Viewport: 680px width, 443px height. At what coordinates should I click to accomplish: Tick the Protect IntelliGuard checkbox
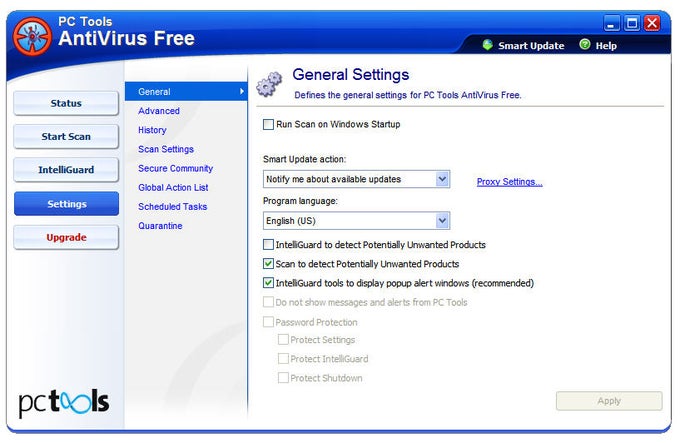click(283, 358)
